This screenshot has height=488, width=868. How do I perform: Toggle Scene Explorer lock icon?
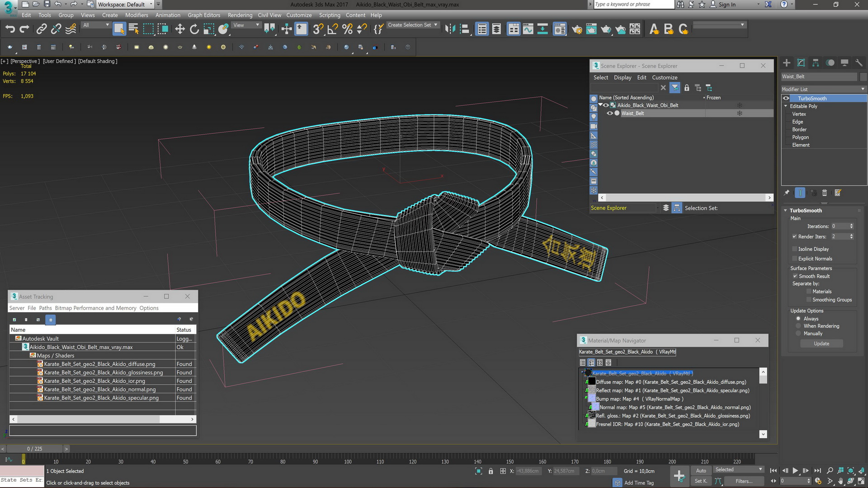(x=687, y=88)
